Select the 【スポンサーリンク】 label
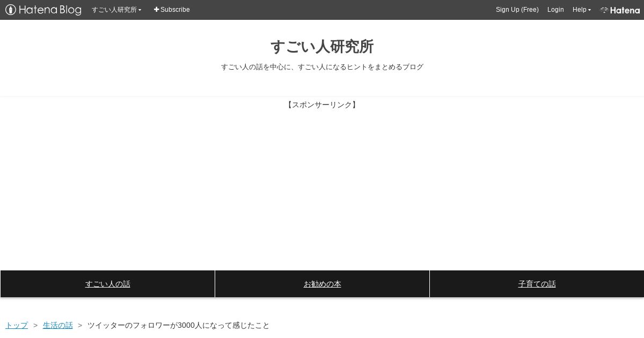 [x=322, y=105]
